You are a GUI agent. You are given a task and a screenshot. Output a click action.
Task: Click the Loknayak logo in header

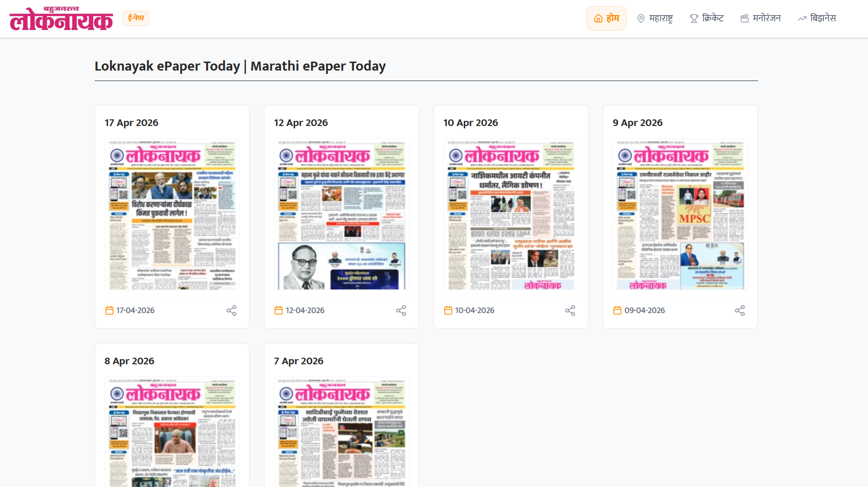[61, 18]
